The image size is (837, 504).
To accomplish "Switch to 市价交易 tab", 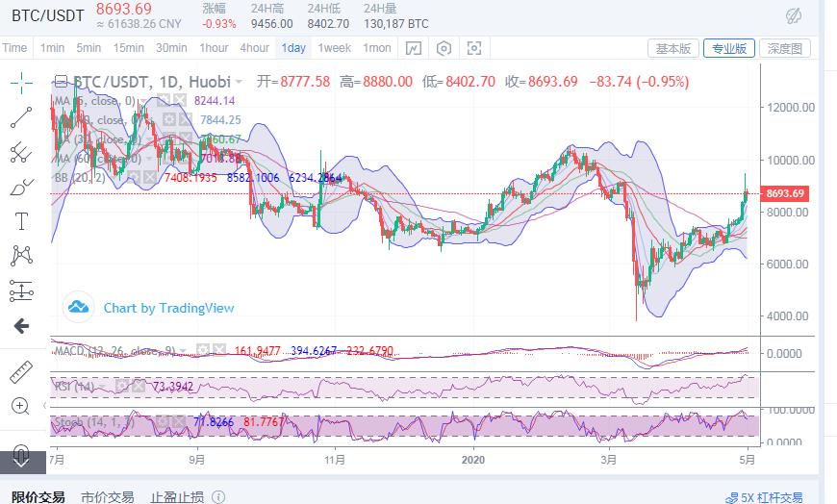I will 108,497.
